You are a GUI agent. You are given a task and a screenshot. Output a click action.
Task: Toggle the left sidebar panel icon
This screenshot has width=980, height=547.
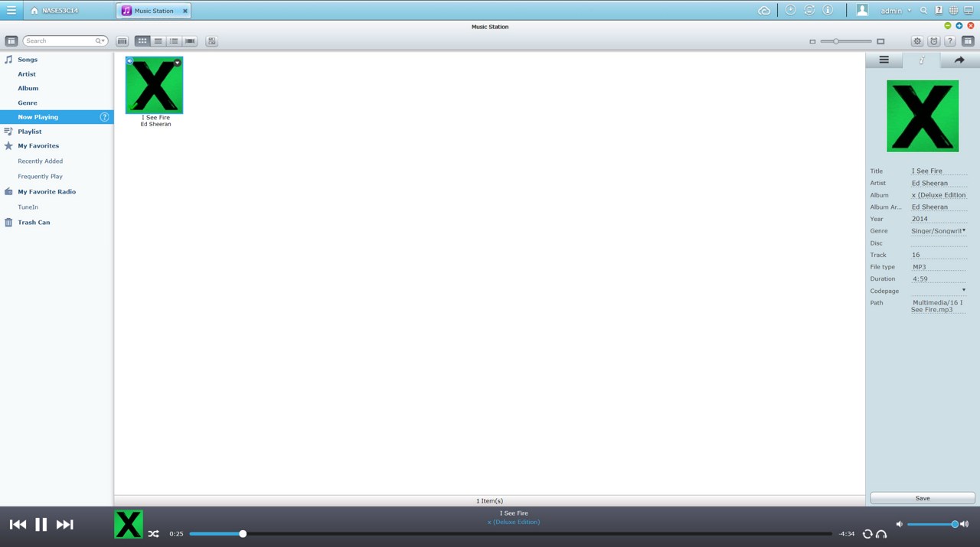11,41
